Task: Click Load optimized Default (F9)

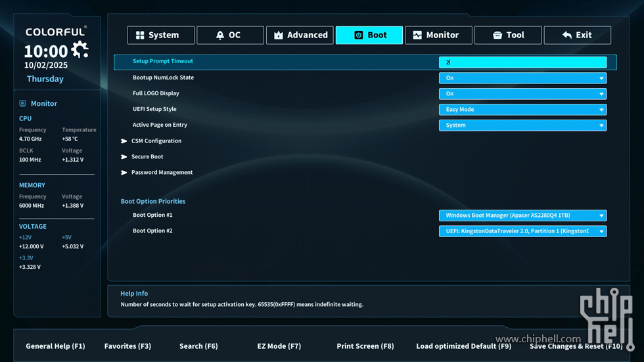Action: (x=463, y=346)
